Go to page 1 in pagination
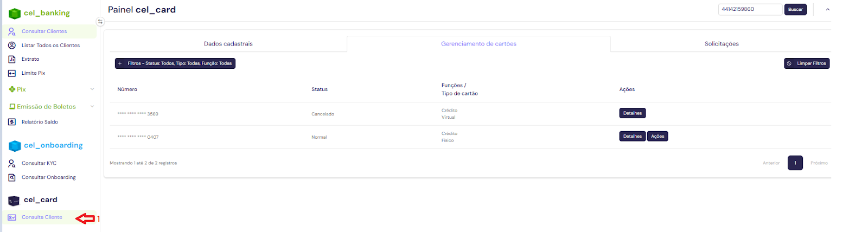868x232 pixels. (795, 163)
